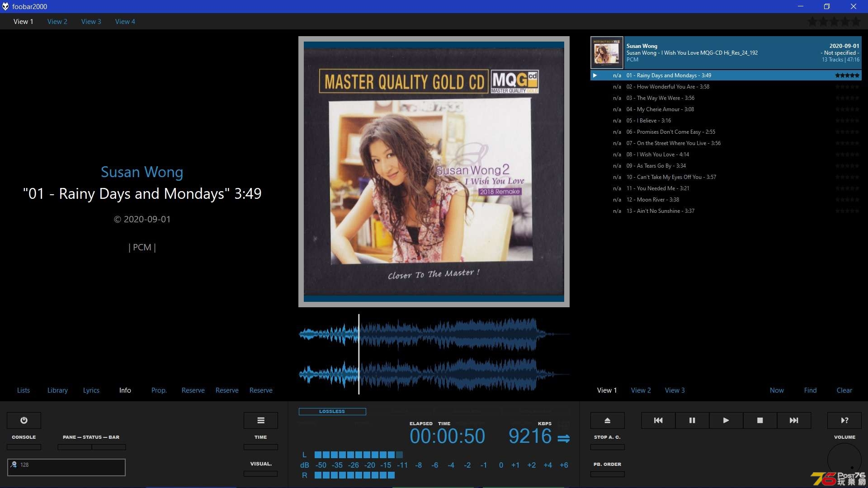Select track 07 - On the Street Where You Live
The image size is (868, 488).
(x=726, y=143)
